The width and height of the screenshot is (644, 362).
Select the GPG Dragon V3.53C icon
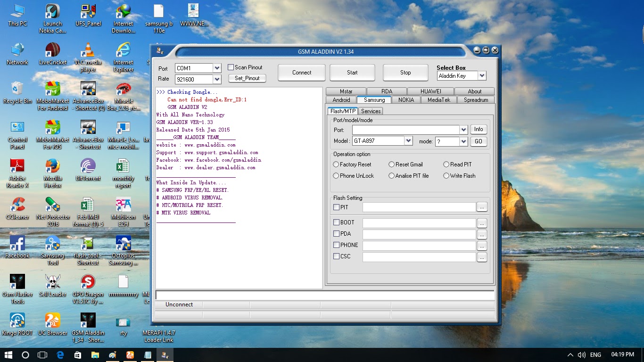(88, 289)
